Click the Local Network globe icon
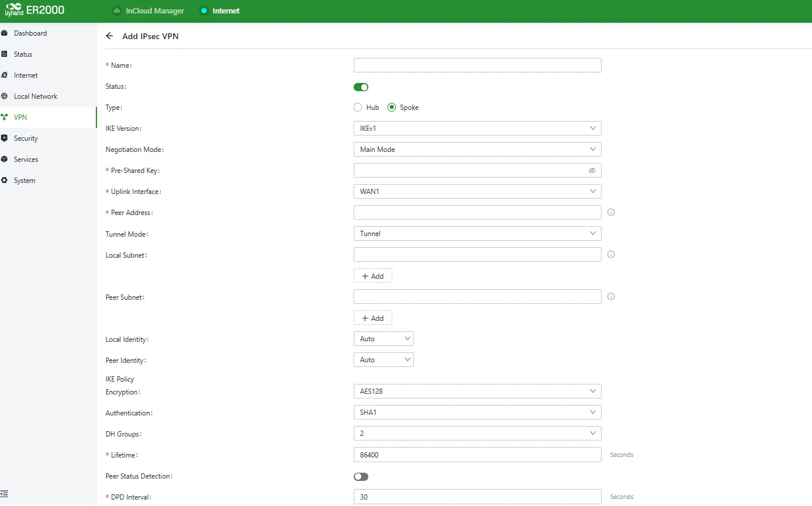Screen dimensions: 812x506 coord(5,96)
